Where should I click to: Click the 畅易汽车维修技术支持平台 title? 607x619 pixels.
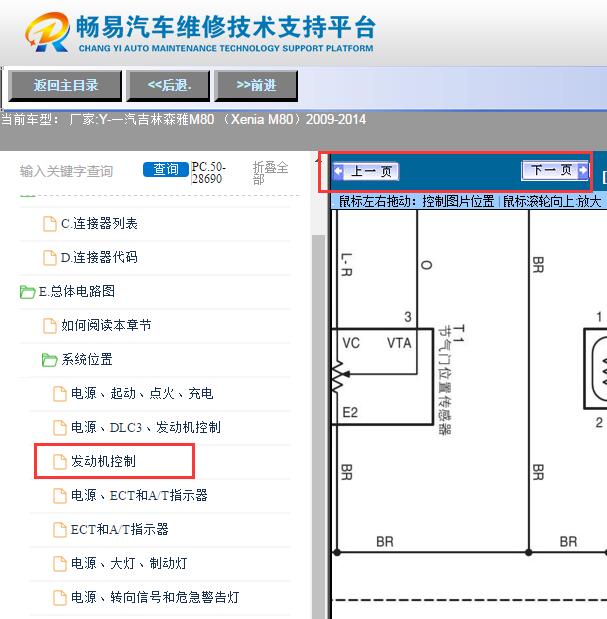225,27
